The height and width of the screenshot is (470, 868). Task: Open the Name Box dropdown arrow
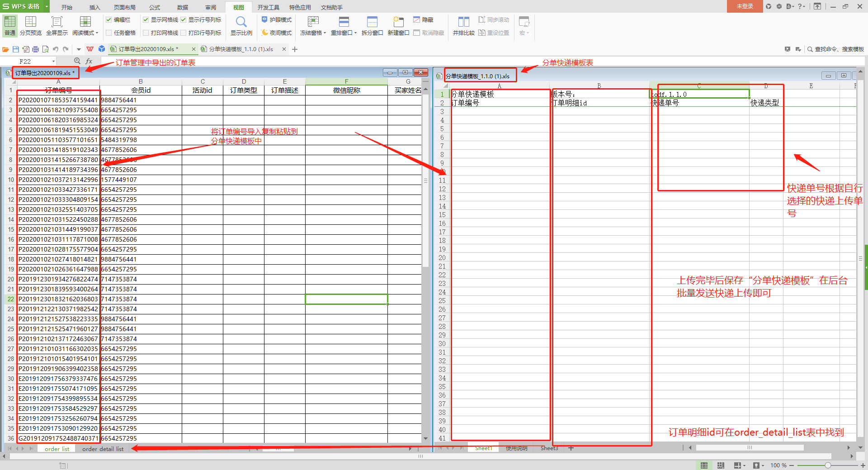(x=53, y=61)
